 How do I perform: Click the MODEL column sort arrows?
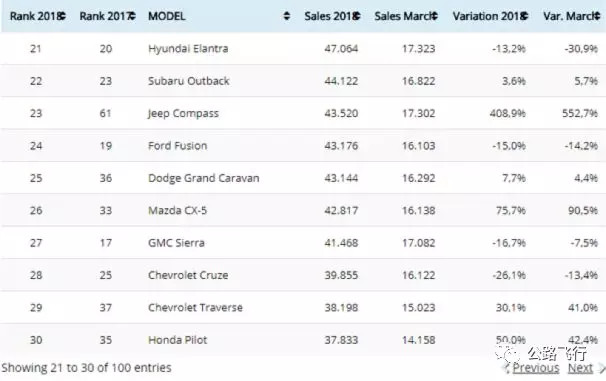[286, 16]
